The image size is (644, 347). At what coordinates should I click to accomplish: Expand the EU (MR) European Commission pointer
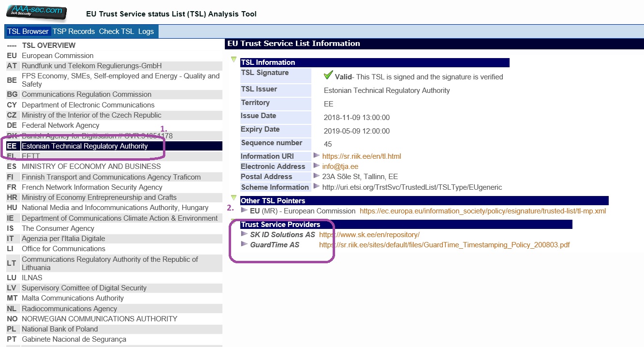244,211
